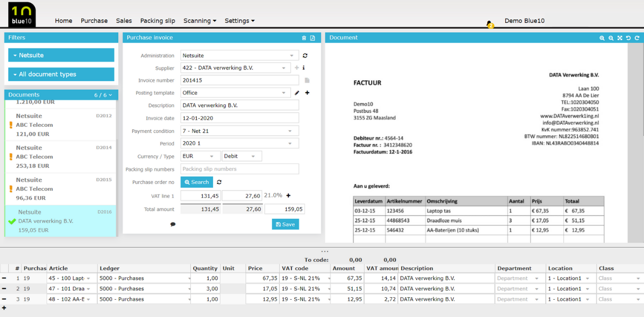Screen dimensions: 644x317
Task: Expand the Documents 6 / 6 counter dropdown
Action: click(103, 95)
